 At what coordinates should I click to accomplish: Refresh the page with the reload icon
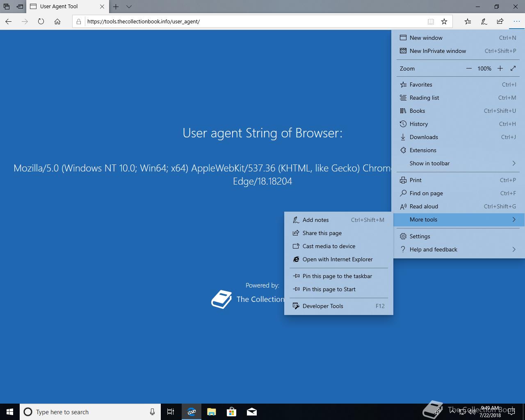[41, 21]
